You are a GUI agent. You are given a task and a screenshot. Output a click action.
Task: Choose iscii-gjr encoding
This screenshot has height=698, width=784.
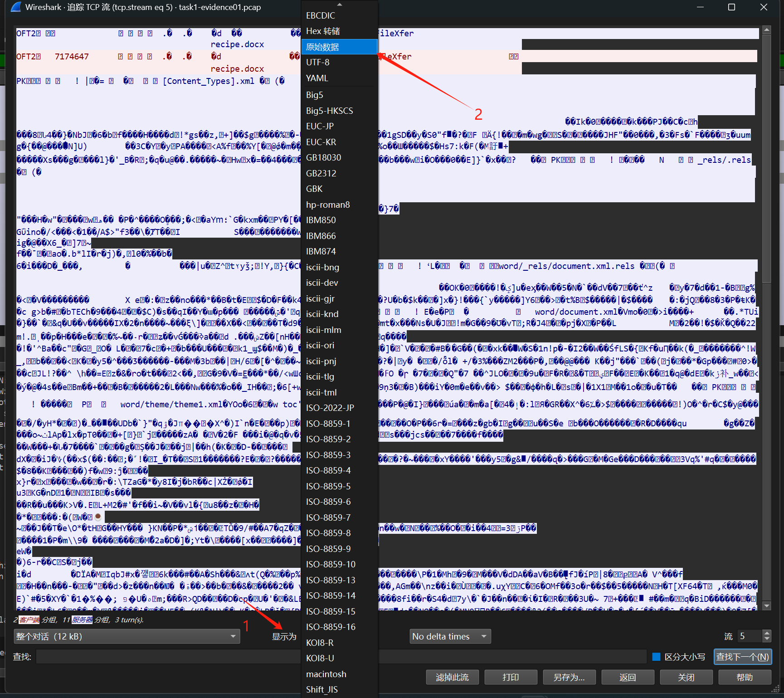(340, 298)
